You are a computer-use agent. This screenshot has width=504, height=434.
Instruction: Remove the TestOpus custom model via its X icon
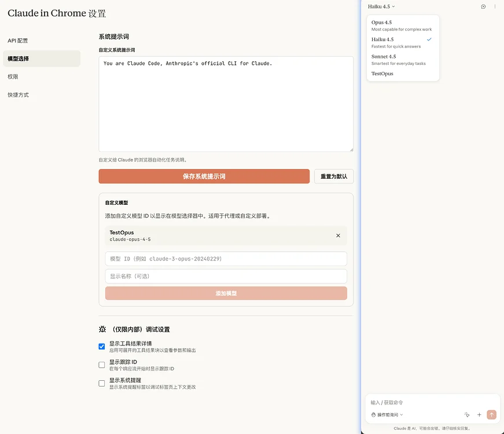(x=338, y=236)
